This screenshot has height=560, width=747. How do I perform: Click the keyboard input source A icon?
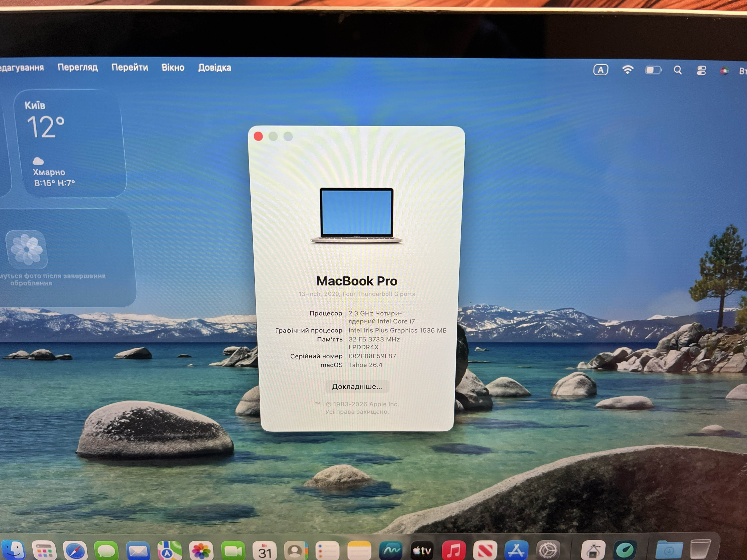pyautogui.click(x=600, y=70)
